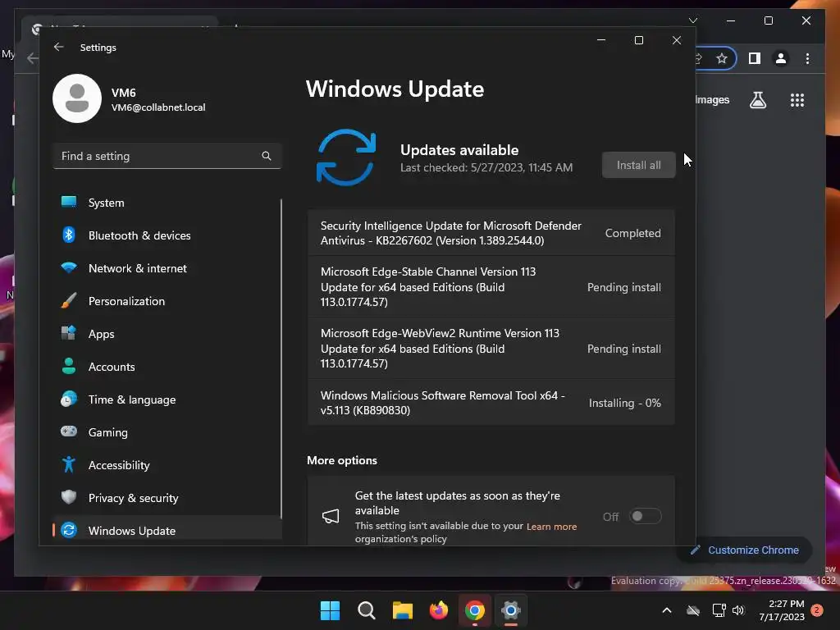Click the Privacy & security shield icon
Image resolution: width=840 pixels, height=630 pixels.
(69, 497)
